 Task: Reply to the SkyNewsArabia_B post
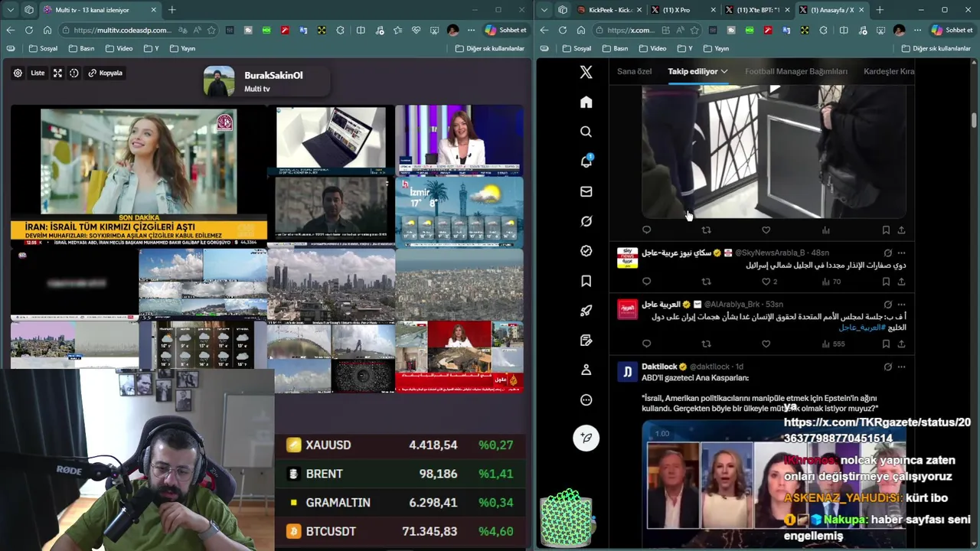[x=646, y=282]
